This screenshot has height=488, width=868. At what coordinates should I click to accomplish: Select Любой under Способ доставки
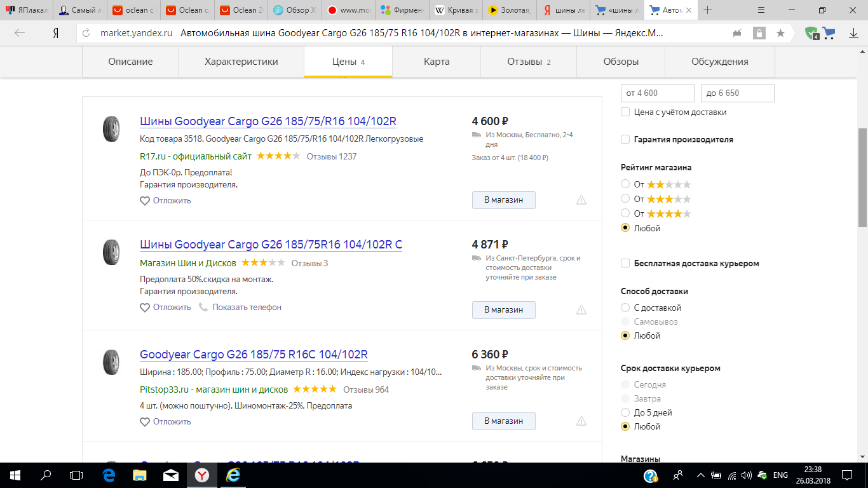coord(625,335)
